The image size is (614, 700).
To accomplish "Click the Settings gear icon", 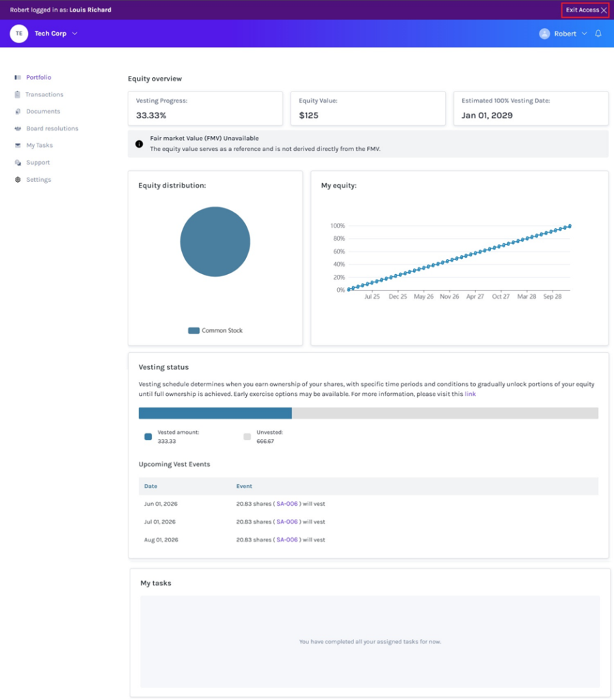I will 18,180.
